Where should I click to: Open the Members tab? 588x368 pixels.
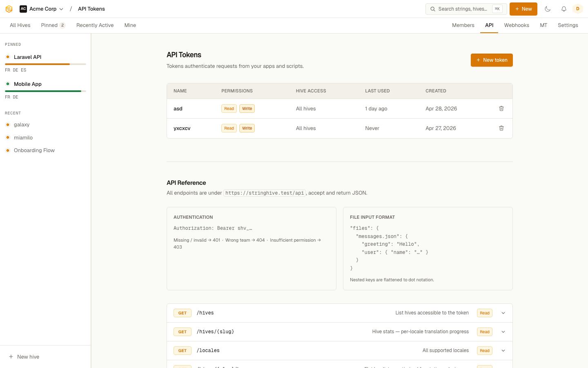tap(463, 25)
